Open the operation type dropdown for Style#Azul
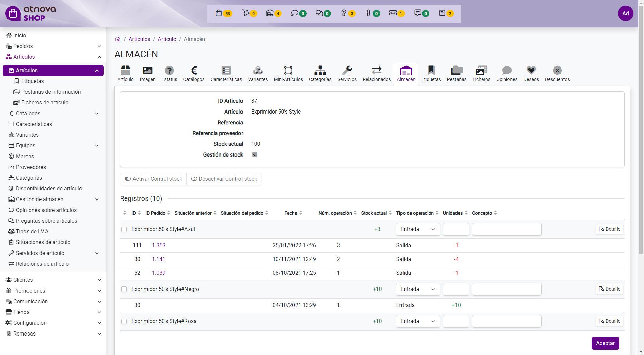644x355 pixels. [x=418, y=229]
